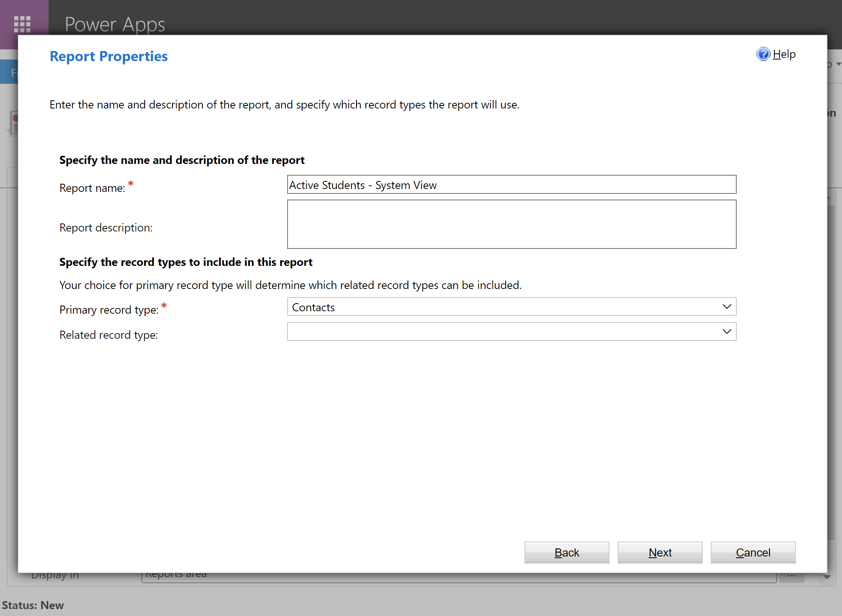
Task: Open the Primary record type dropdown
Action: tap(512, 307)
